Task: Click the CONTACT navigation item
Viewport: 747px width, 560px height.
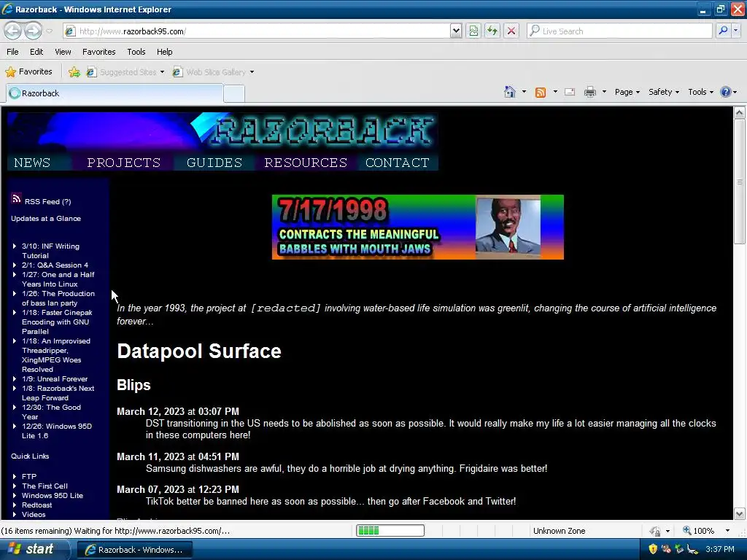Action: pos(398,163)
